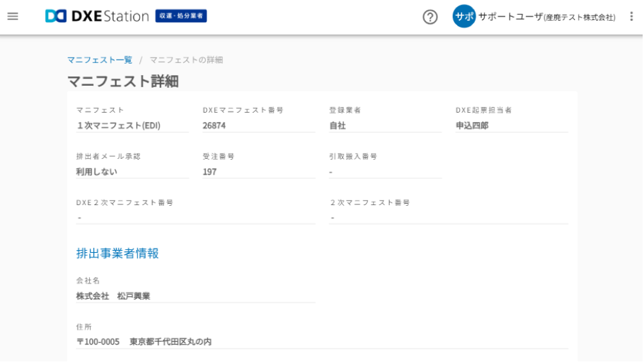Click the 排出事業者情報 section heading

(x=117, y=253)
